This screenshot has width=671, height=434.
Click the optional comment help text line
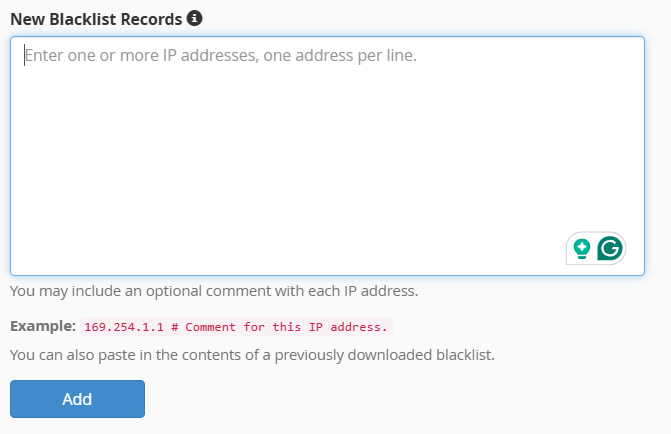pyautogui.click(x=214, y=291)
